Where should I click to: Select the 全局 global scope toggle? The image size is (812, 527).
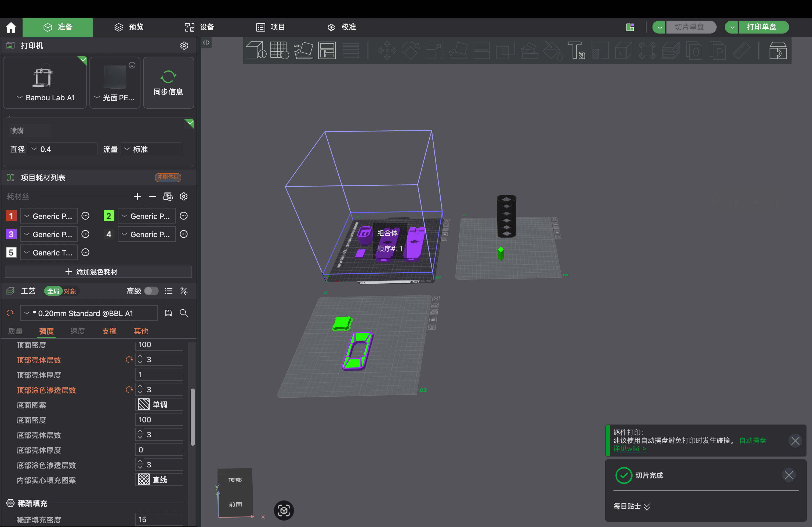click(53, 291)
